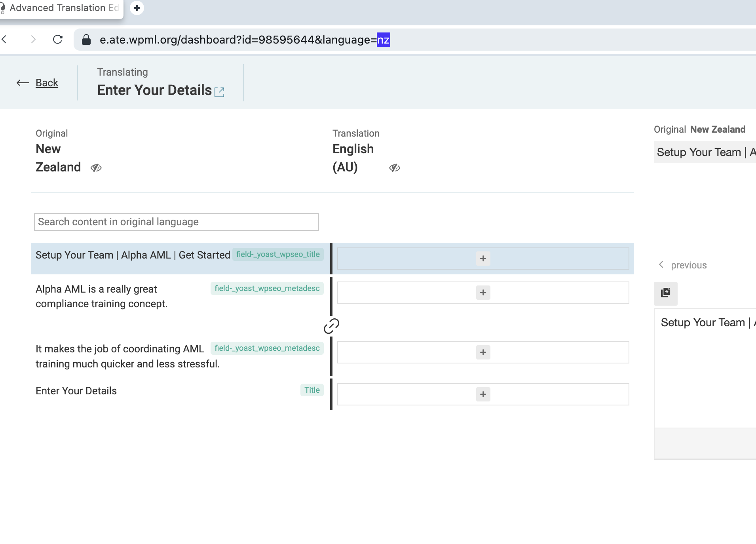Select It makes the job of coordinating segment
This screenshot has width=756, height=544.
pos(127,356)
